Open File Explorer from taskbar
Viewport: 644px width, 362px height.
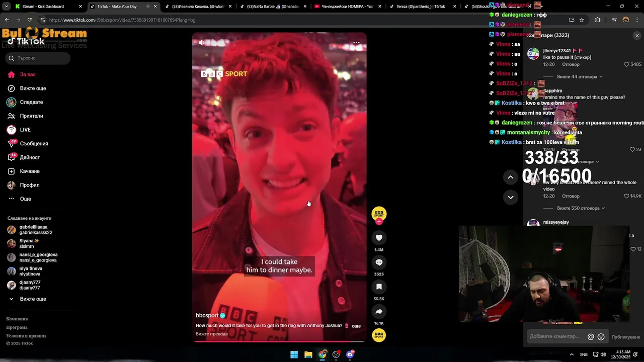pos(308,354)
